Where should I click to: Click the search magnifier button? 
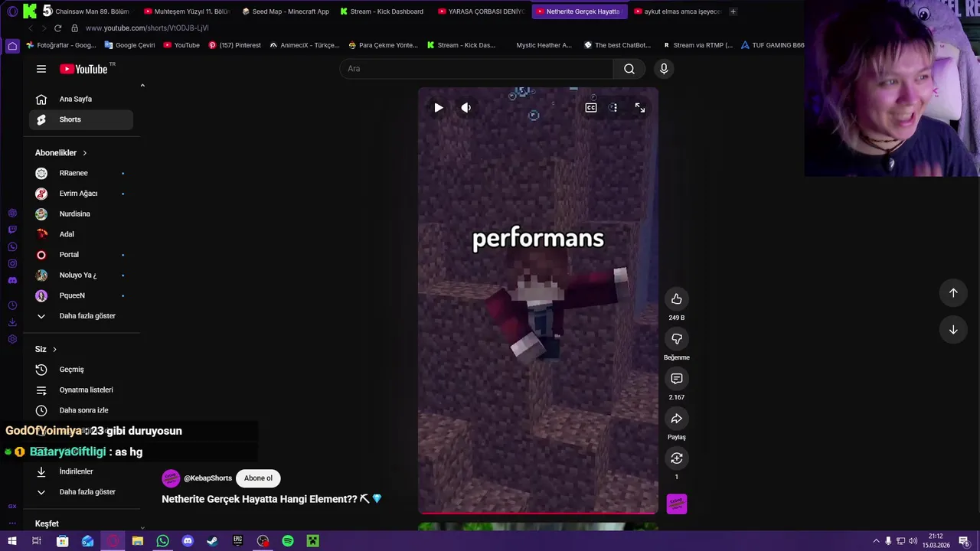tap(629, 69)
